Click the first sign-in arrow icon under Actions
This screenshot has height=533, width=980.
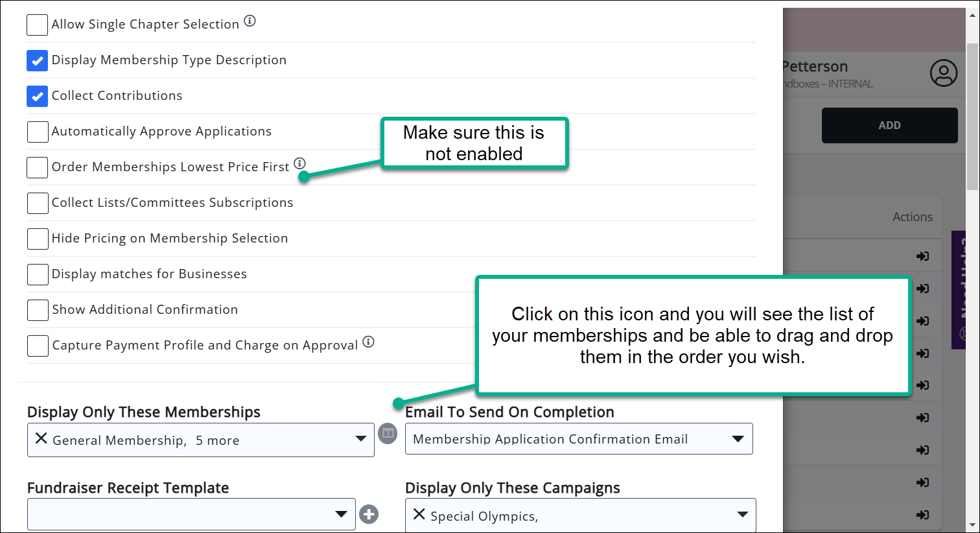coord(922,256)
